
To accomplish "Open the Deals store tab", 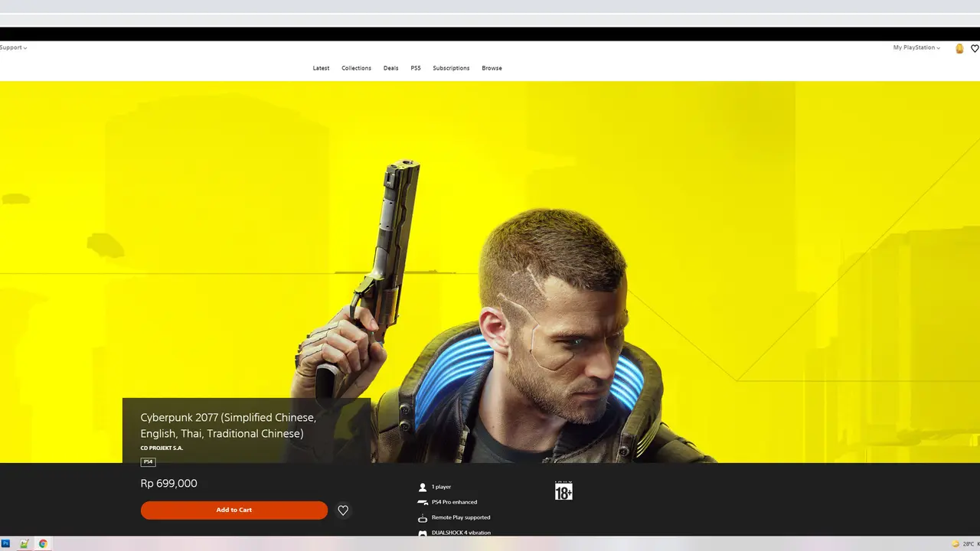I will (390, 68).
